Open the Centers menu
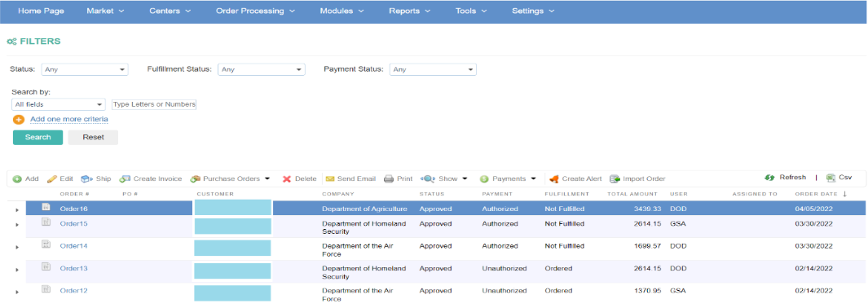 coord(170,11)
